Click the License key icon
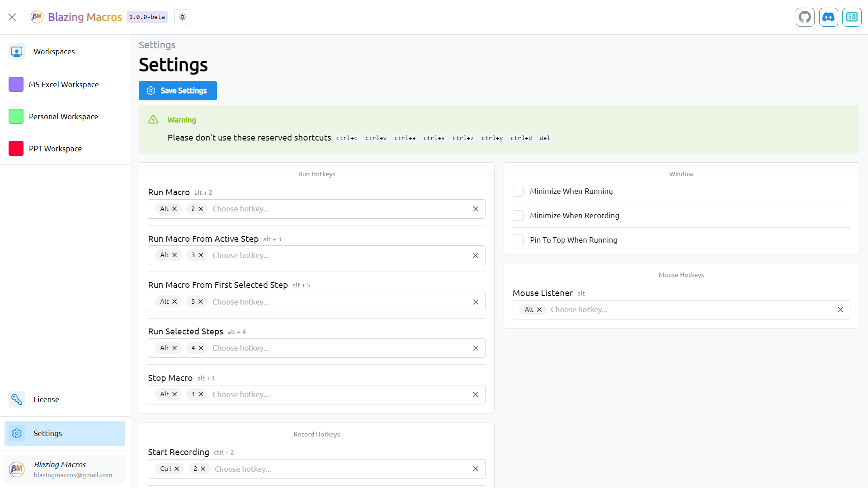Viewport: 868px width, 488px height. coord(17,399)
